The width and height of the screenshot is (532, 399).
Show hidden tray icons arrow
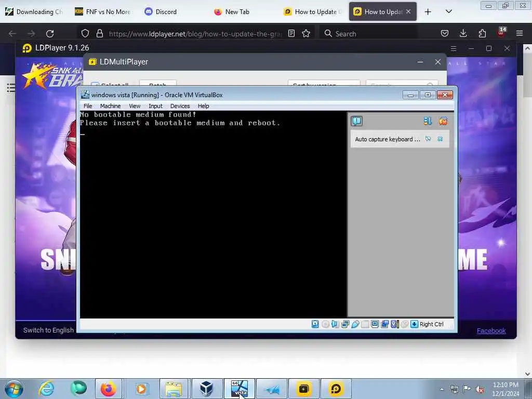(x=442, y=390)
